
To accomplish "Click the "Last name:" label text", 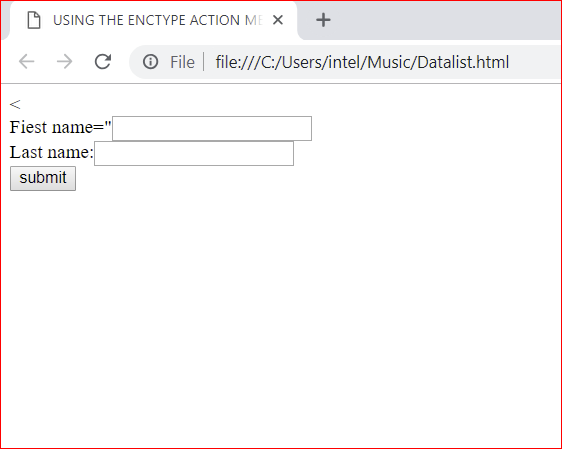I will point(51,152).
